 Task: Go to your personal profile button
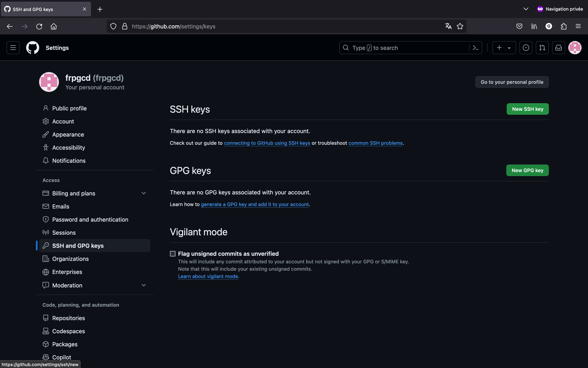click(x=512, y=82)
